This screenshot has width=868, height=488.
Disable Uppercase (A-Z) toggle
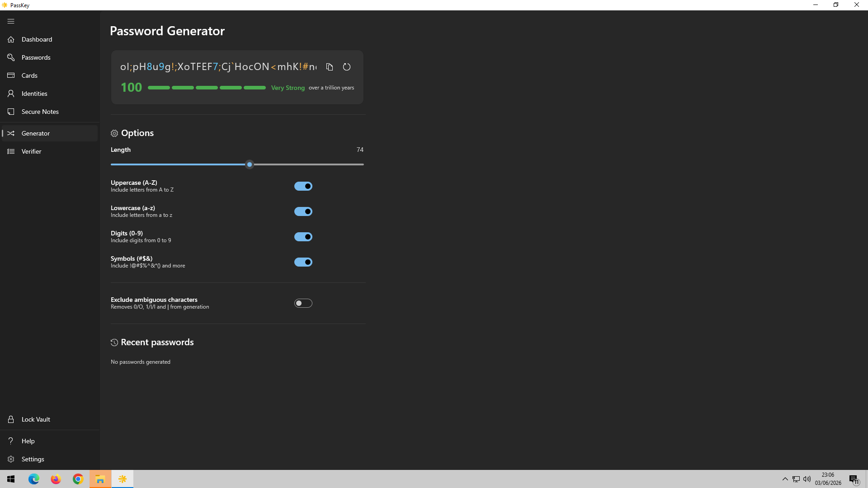click(x=303, y=186)
